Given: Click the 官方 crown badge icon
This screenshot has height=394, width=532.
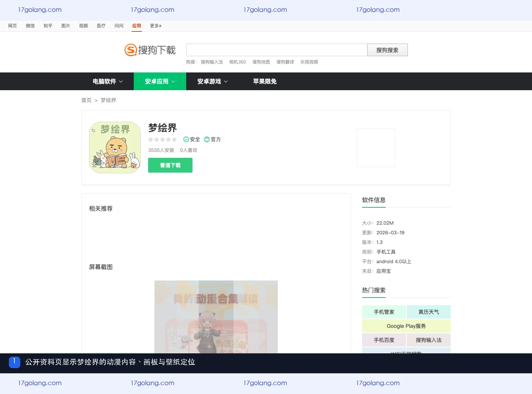Looking at the screenshot, I should (x=207, y=139).
